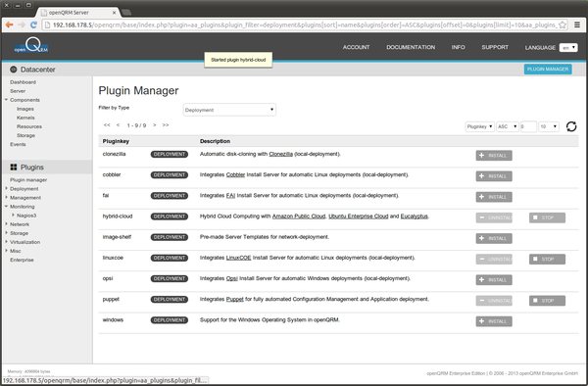
Task: Go to Dashboard in sidebar
Action: [x=23, y=82]
